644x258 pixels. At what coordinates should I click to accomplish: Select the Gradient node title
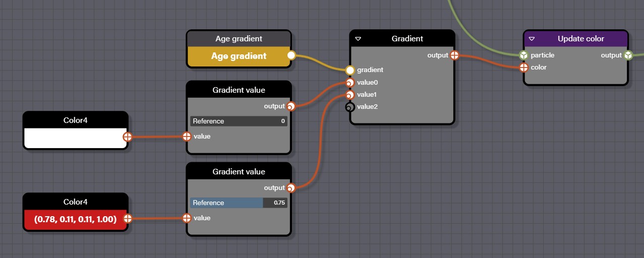point(407,39)
